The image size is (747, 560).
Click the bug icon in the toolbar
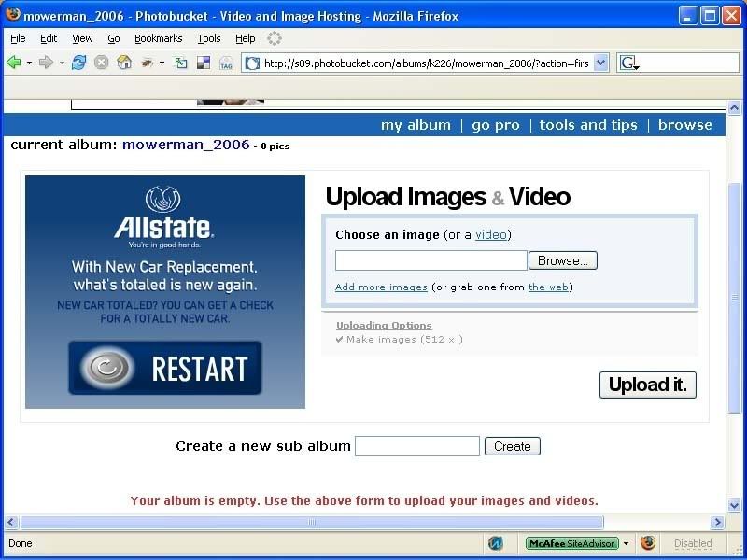pyautogui.click(x=148, y=63)
